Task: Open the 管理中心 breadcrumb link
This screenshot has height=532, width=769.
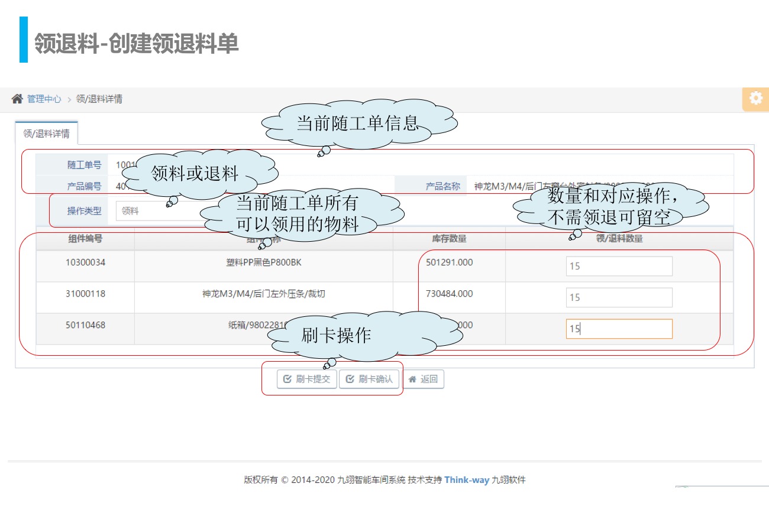Action: coord(44,99)
